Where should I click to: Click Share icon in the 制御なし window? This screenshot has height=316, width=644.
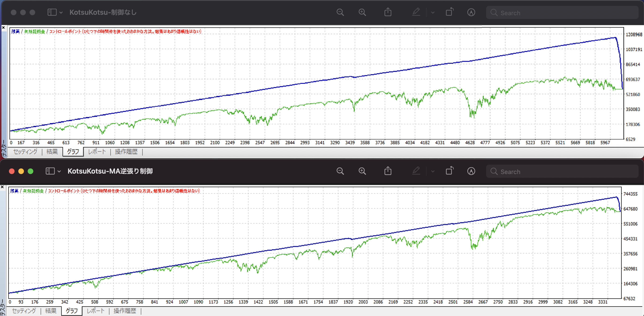[x=388, y=12]
